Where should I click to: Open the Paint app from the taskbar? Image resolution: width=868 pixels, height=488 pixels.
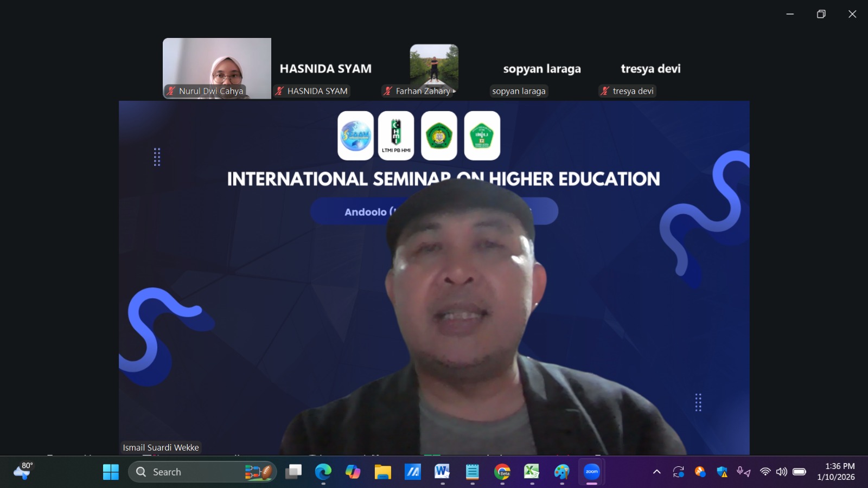coord(562,472)
